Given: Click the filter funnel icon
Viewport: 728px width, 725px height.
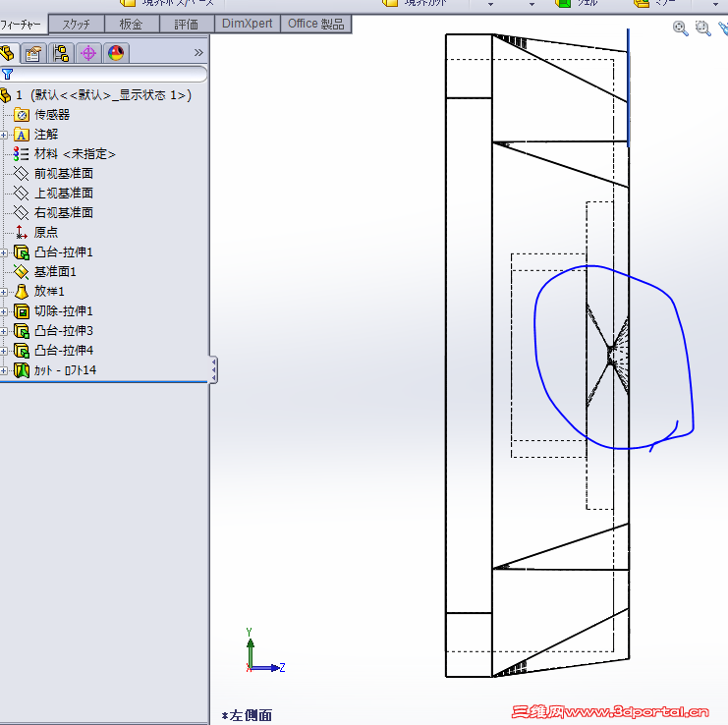Looking at the screenshot, I should click(x=7, y=74).
